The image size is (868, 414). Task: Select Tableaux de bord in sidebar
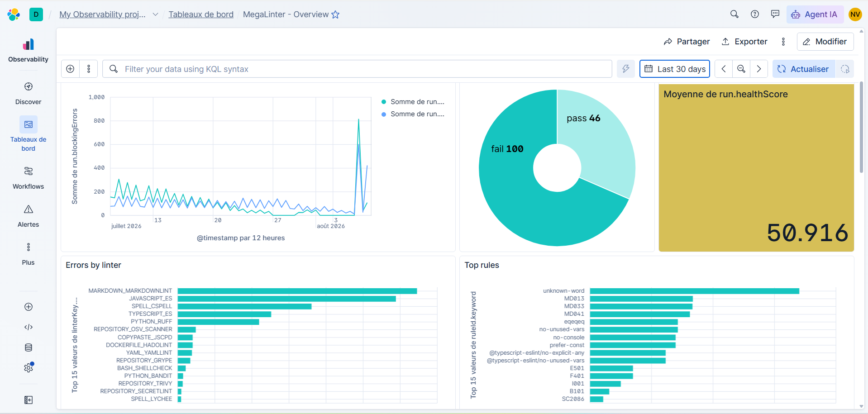point(28,134)
